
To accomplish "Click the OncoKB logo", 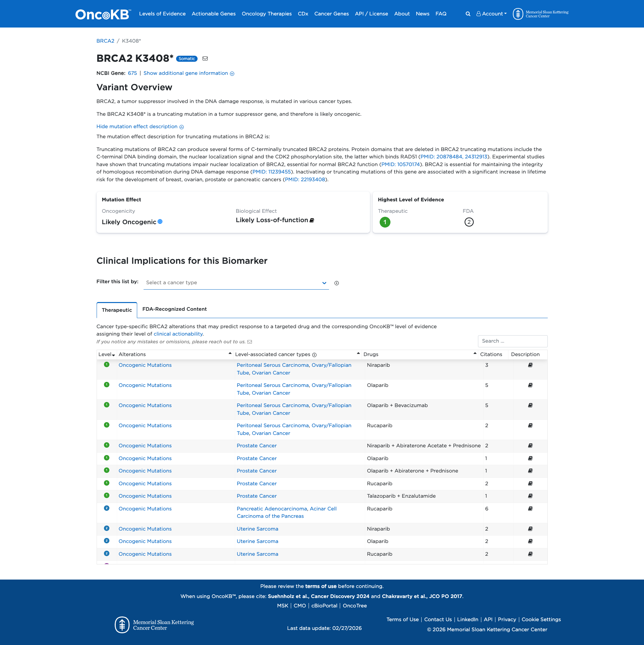I will [x=102, y=14].
